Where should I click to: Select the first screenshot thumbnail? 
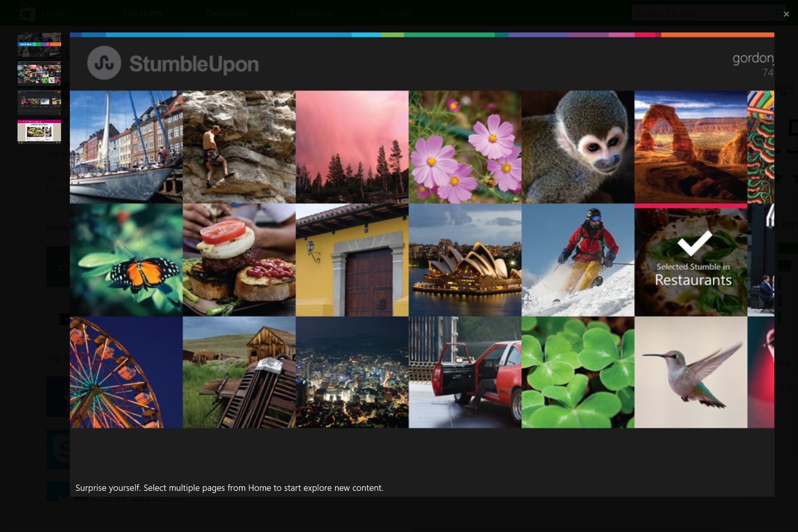pos(39,45)
